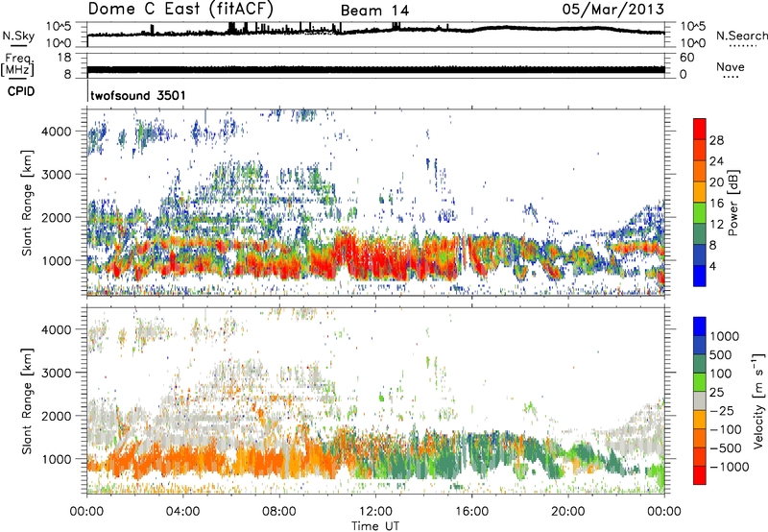Pick the light green 12–16 dB Power colorbar segment

pos(700,213)
